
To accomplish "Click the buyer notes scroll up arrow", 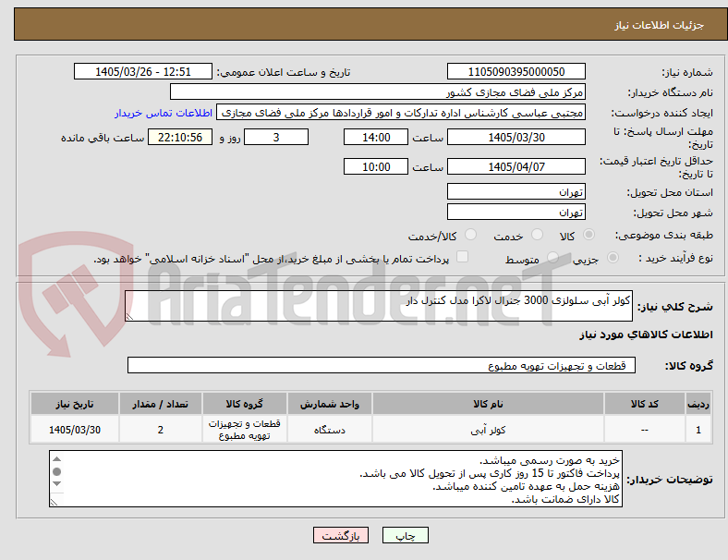I will [56, 459].
